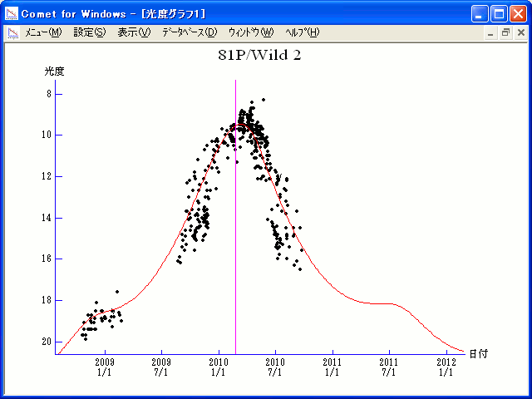Screen dimensions: 532x399
Task: Click the 2010 7/1 date label
Action: [x=275, y=367]
